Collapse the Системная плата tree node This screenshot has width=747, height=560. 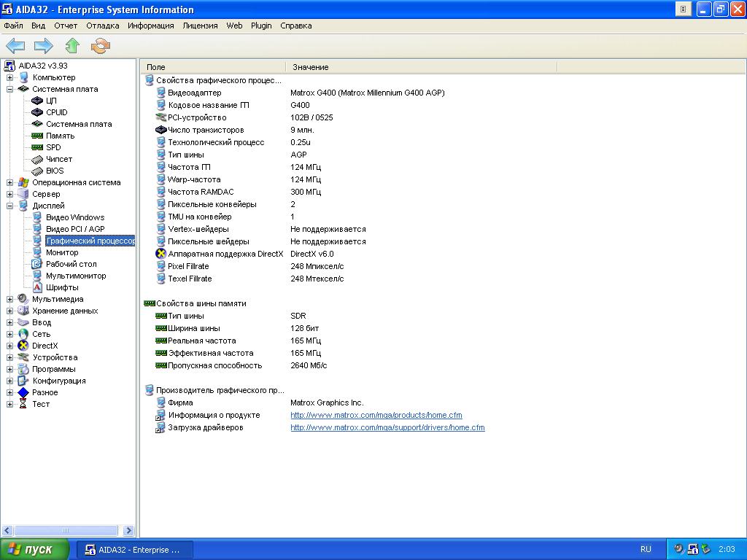click(10, 89)
